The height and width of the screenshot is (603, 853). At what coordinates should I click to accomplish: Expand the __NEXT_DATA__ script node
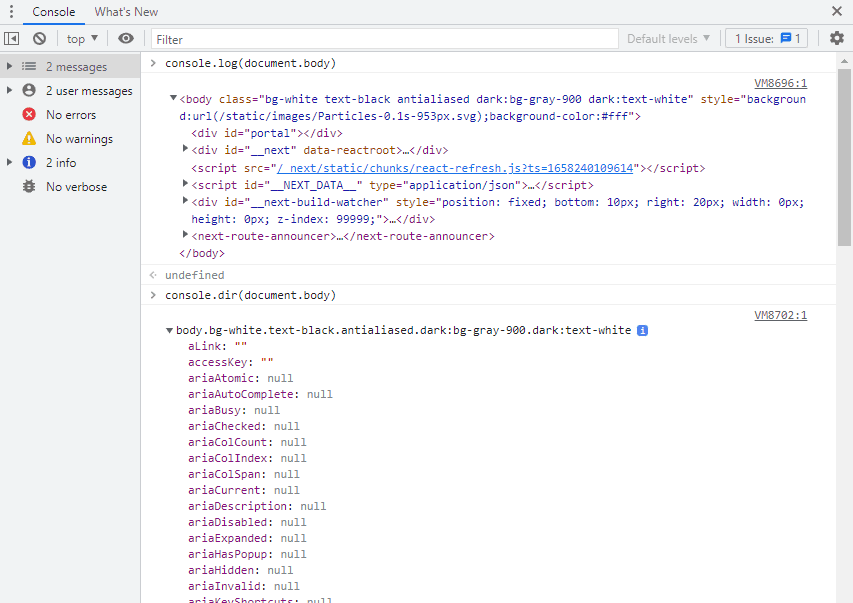[x=185, y=184]
